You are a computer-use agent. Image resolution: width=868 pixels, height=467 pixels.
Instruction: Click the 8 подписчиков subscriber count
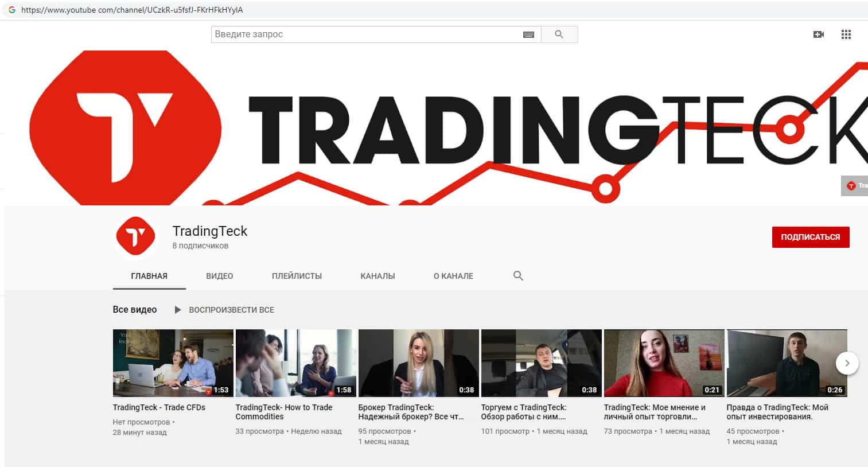point(200,246)
